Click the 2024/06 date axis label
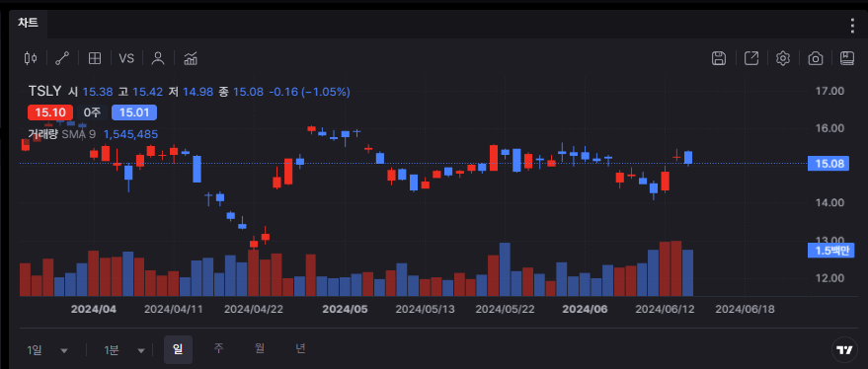868x369 pixels. [x=586, y=309]
